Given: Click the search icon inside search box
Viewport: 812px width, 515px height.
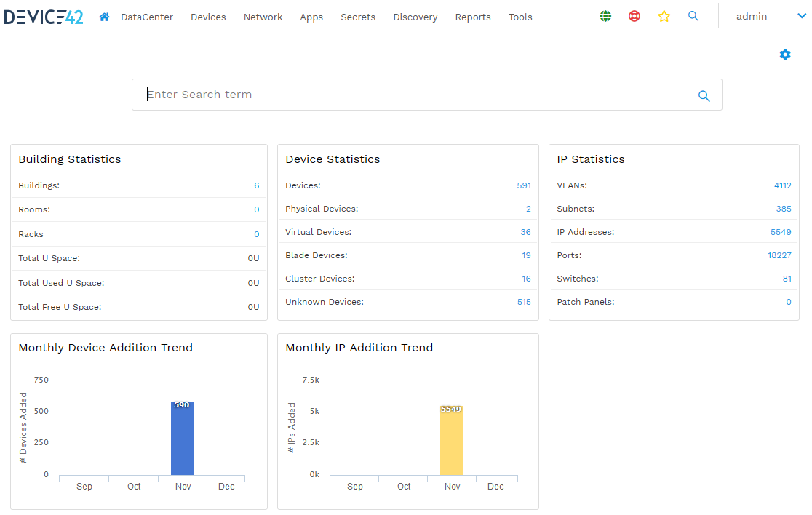Looking at the screenshot, I should pyautogui.click(x=704, y=95).
